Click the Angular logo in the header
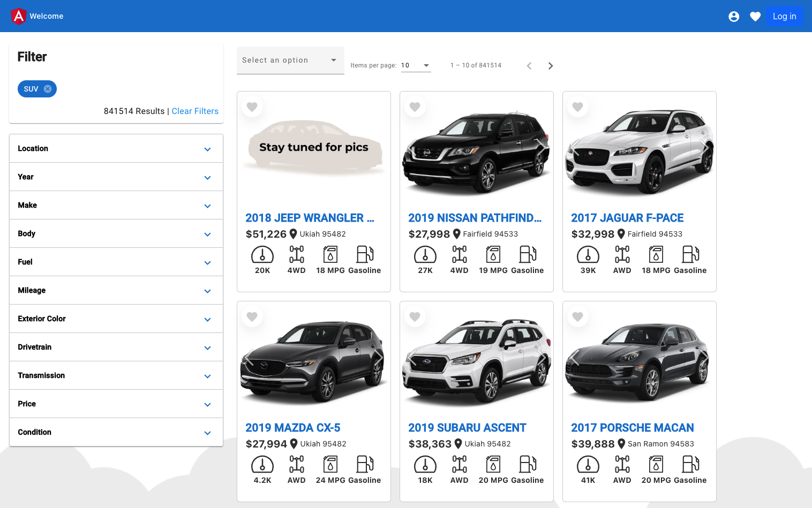812x508 pixels. [18, 16]
